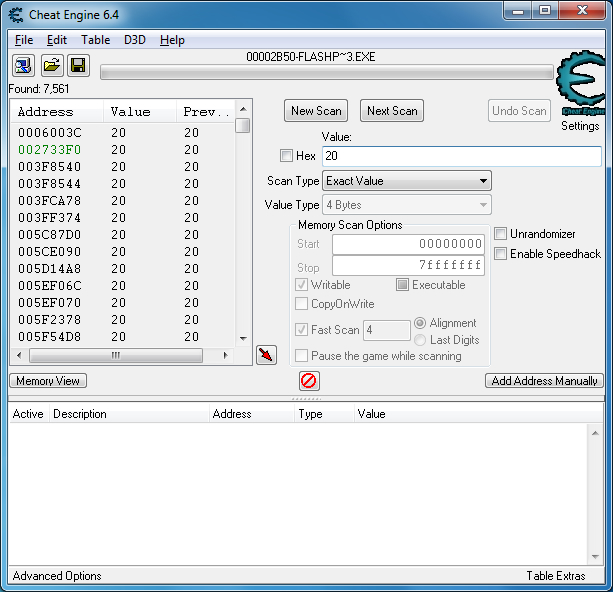Click the red arrow add-to-address-list icon
The height and width of the screenshot is (592, 613).
tap(267, 355)
